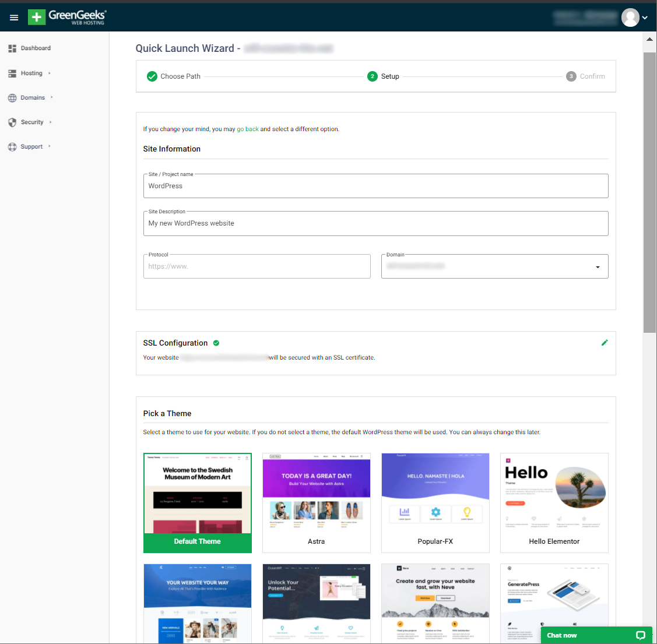Select the Choose Path step label

tap(180, 76)
